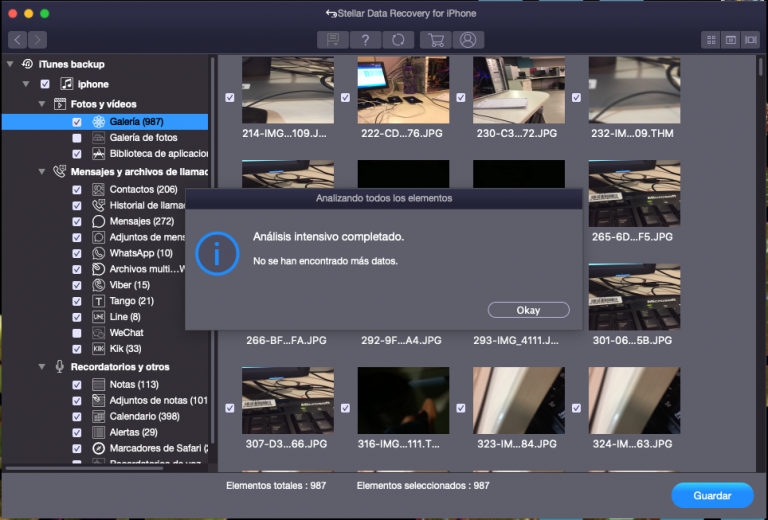The height and width of the screenshot is (520, 768).
Task: Click the Galería flower icon
Action: click(x=98, y=121)
